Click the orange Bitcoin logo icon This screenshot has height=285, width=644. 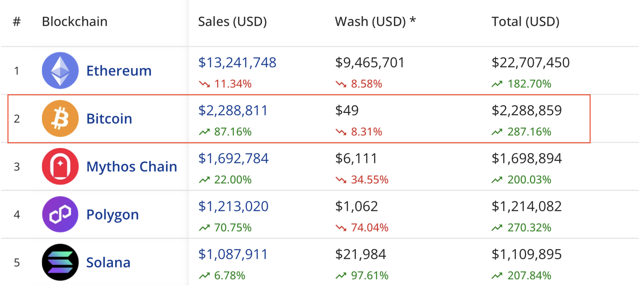[60, 118]
